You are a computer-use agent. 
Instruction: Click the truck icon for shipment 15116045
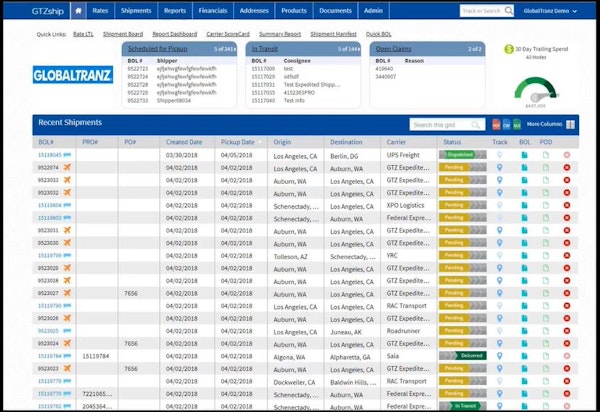click(67, 155)
